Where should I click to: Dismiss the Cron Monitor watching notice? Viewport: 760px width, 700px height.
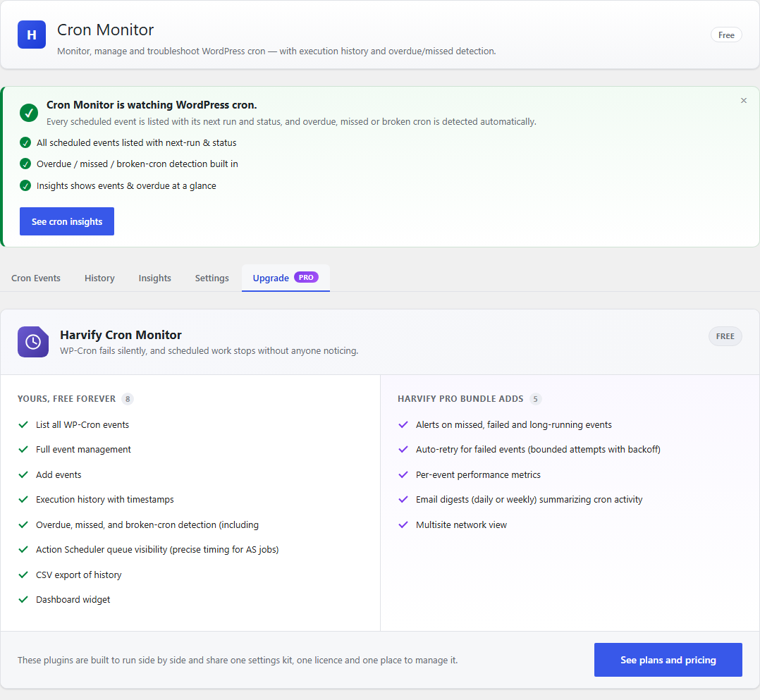[x=744, y=100]
